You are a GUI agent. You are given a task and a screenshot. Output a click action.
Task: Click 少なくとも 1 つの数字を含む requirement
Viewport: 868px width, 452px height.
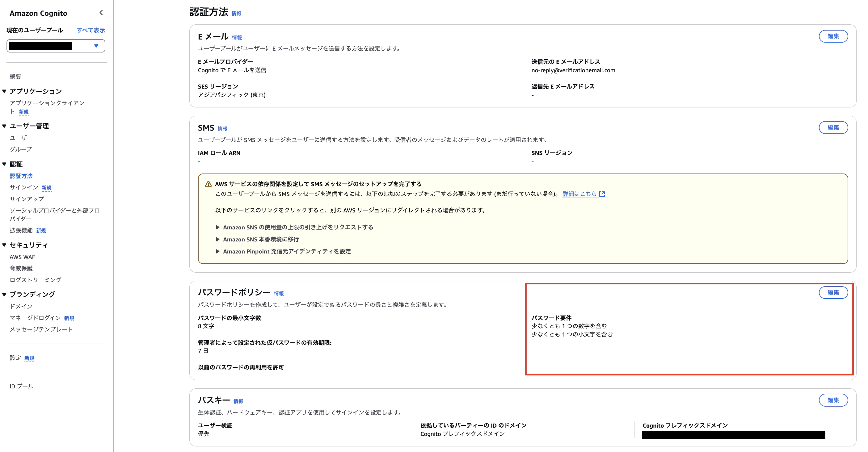[x=569, y=326]
